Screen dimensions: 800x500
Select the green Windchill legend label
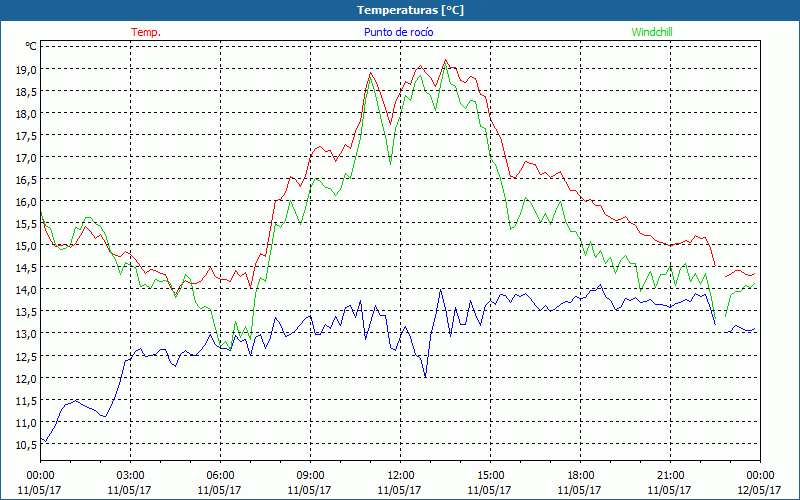(652, 32)
